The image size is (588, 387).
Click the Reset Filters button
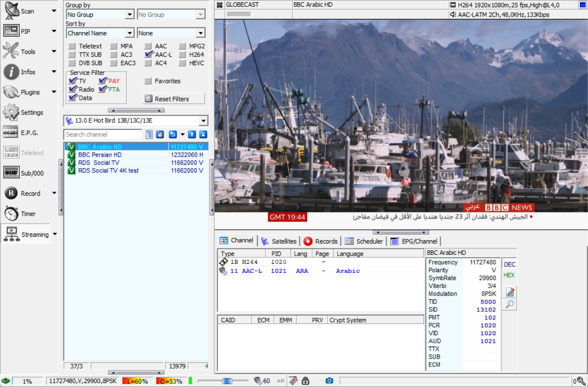[x=173, y=99]
